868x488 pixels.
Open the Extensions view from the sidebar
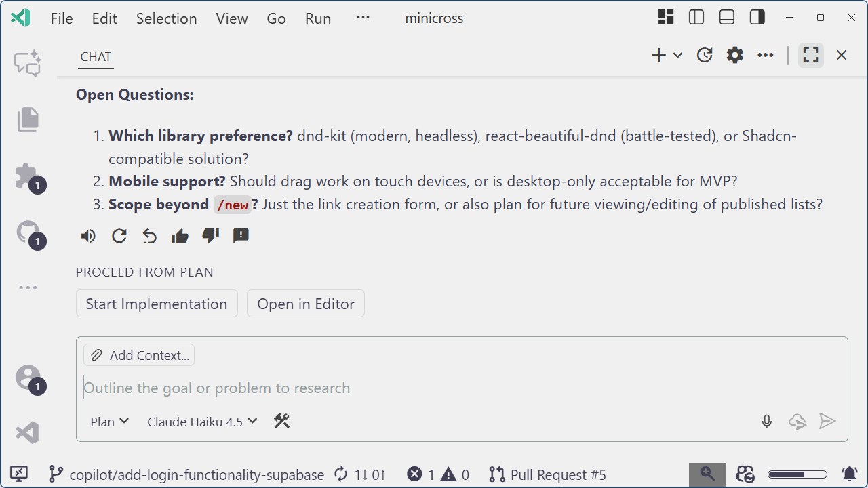[x=27, y=176]
